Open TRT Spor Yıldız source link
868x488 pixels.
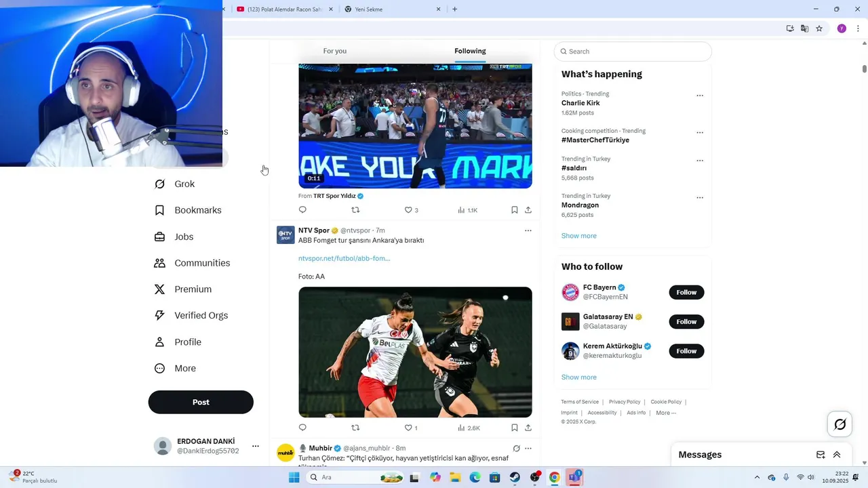(x=338, y=196)
